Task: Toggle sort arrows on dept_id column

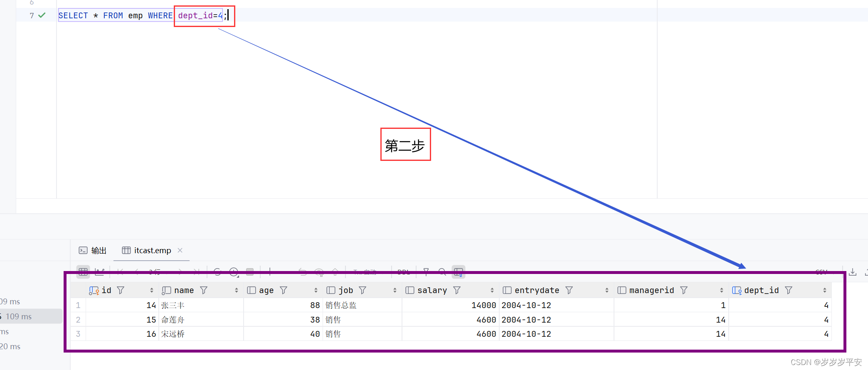Action: click(825, 290)
